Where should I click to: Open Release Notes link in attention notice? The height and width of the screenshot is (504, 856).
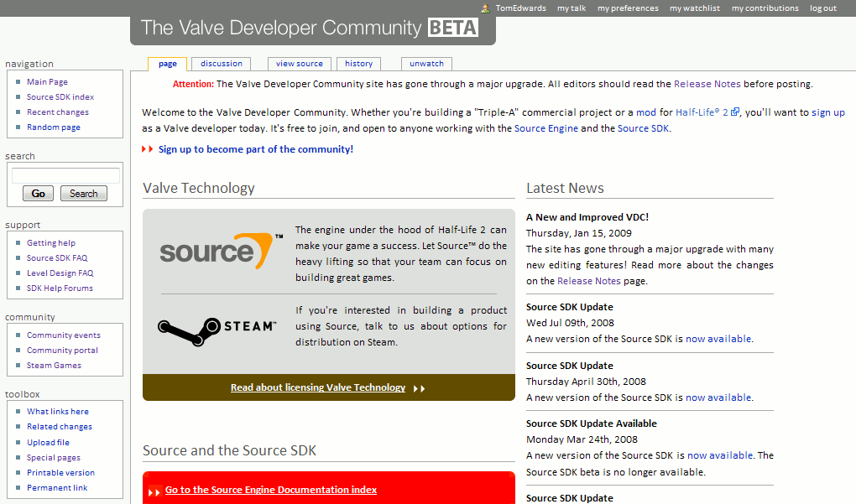point(707,84)
